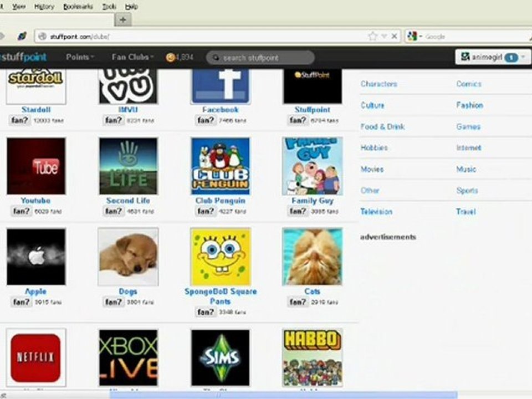Expand the Points dropdown menu
532x399 pixels.
pyautogui.click(x=80, y=57)
